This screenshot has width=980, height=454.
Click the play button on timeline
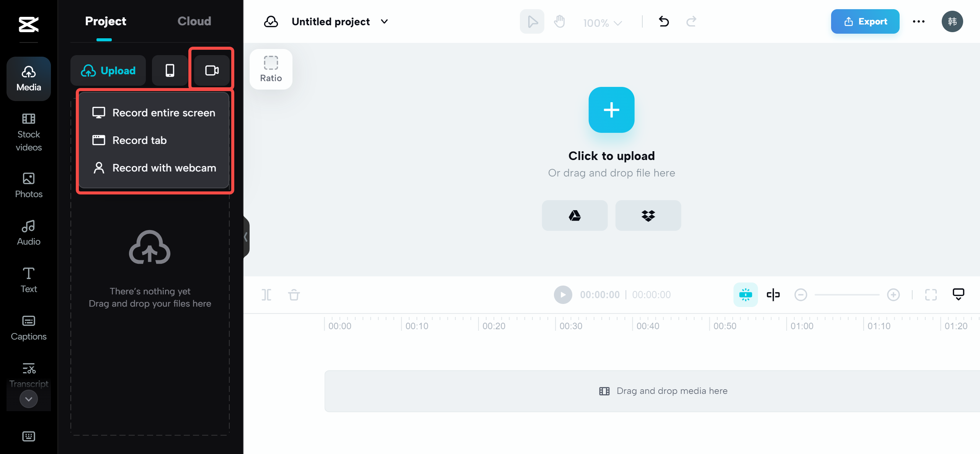(563, 294)
